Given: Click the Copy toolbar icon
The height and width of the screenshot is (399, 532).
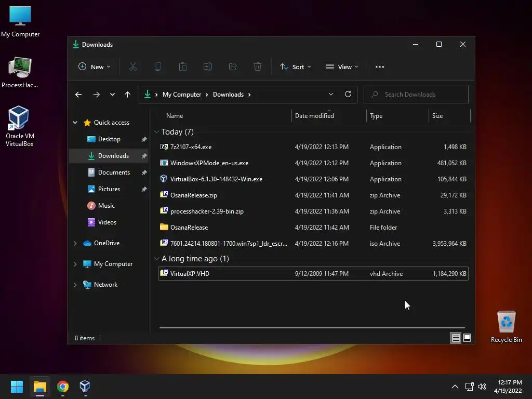Looking at the screenshot, I should (x=158, y=67).
